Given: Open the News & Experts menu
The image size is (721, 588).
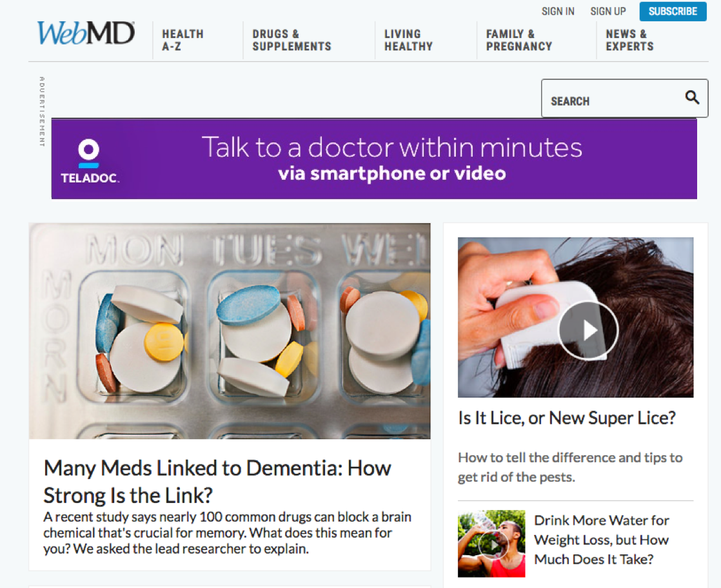Looking at the screenshot, I should (629, 40).
